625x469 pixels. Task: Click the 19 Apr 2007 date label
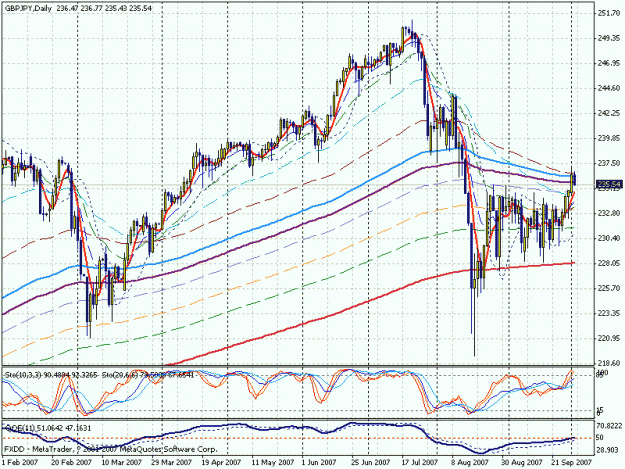click(221, 463)
